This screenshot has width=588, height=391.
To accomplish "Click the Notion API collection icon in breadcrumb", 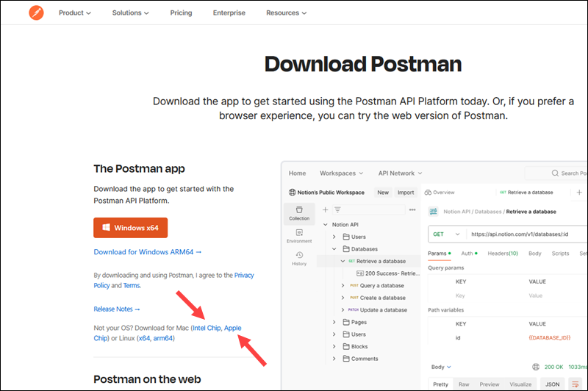I will [x=434, y=212].
